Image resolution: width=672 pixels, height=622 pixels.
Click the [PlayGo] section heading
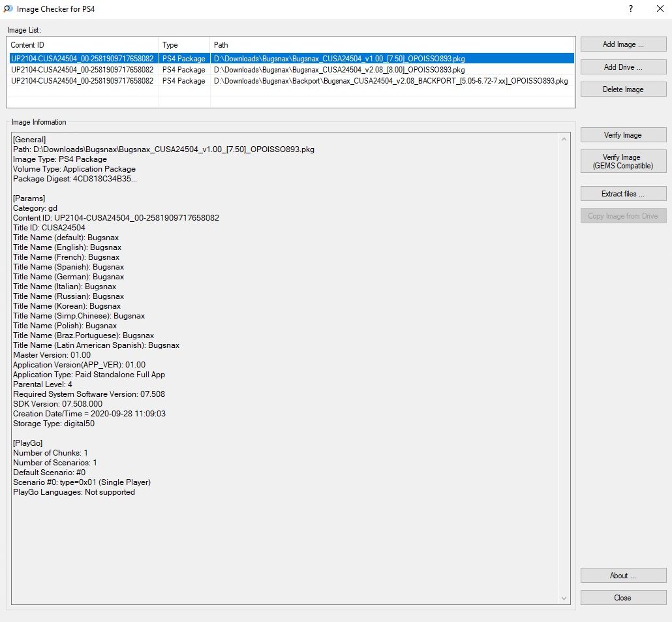pyautogui.click(x=28, y=443)
